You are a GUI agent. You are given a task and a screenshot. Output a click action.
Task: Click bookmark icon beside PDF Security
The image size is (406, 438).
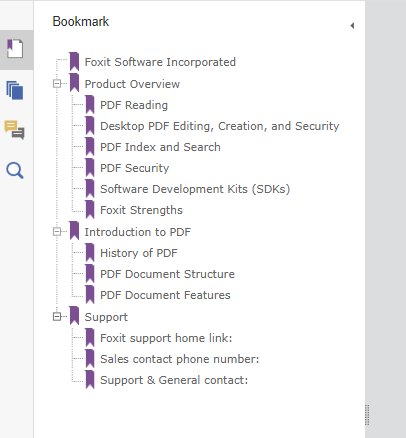(90, 168)
